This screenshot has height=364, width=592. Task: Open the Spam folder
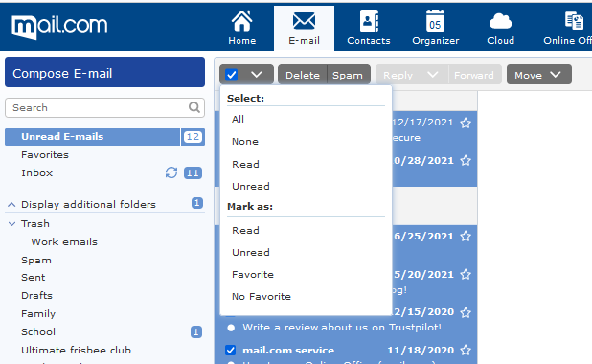click(36, 261)
